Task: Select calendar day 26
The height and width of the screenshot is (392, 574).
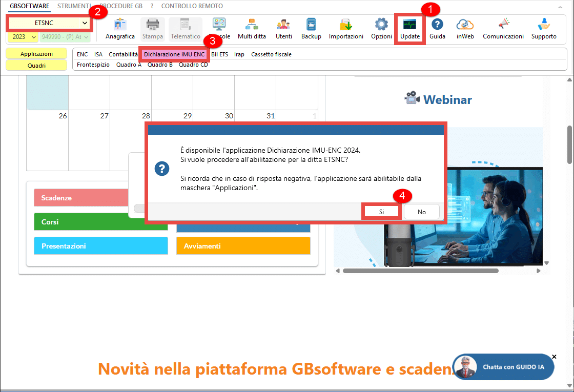Action: [x=47, y=140]
